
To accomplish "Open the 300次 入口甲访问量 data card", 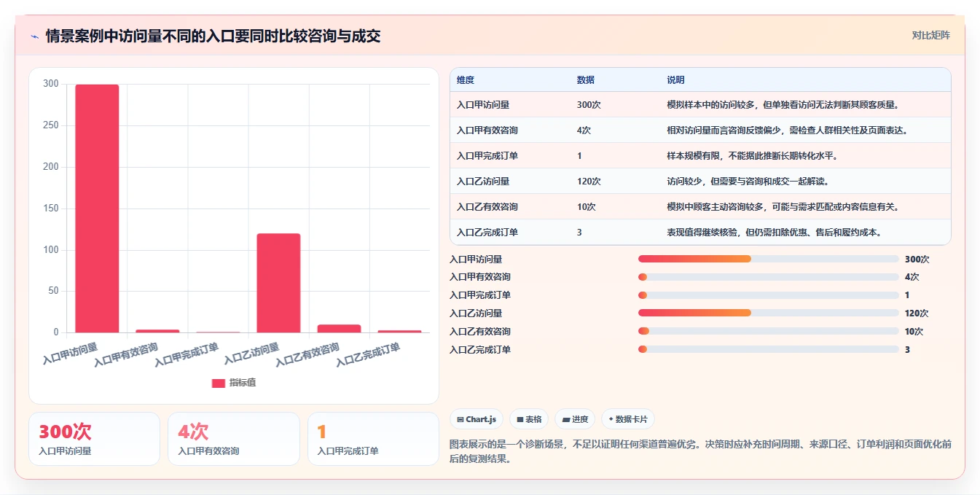I will (x=94, y=439).
